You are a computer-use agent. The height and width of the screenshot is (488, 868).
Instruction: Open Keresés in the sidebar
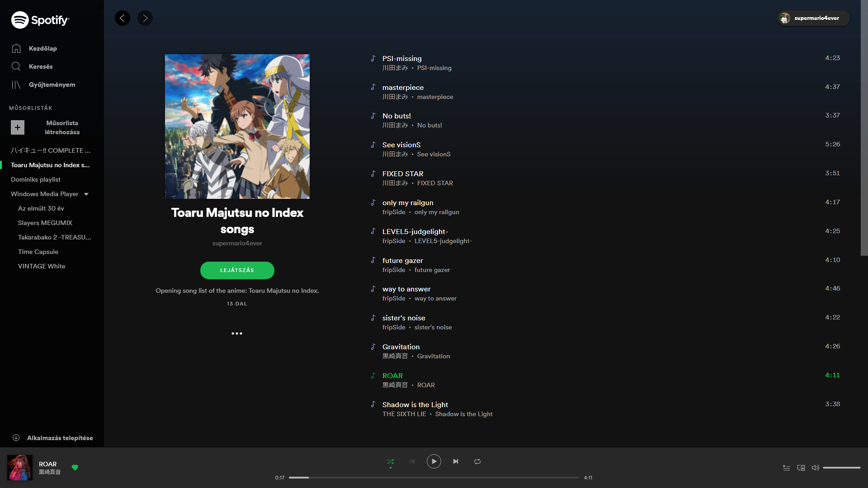(x=41, y=66)
